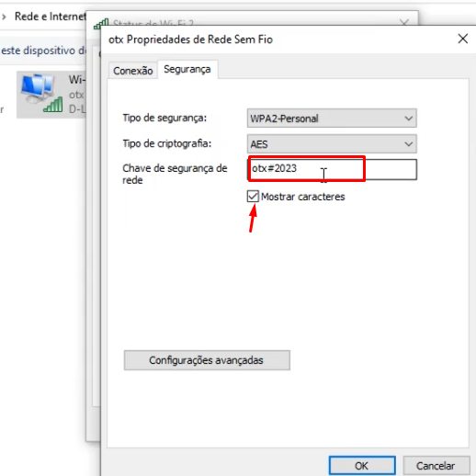Select the Wi-Fi network adapter icon
Screen dimensions: 476x476
[x=41, y=94]
